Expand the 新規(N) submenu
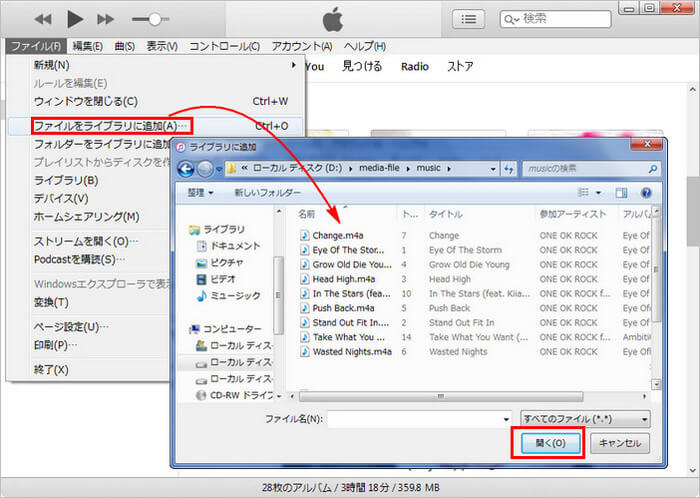Image resolution: width=700 pixels, height=498 pixels. click(156, 65)
